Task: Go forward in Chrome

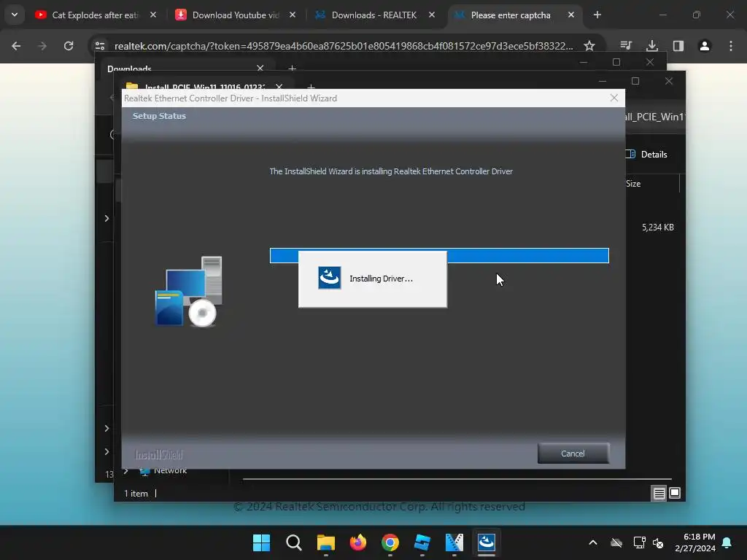Action: (42, 46)
